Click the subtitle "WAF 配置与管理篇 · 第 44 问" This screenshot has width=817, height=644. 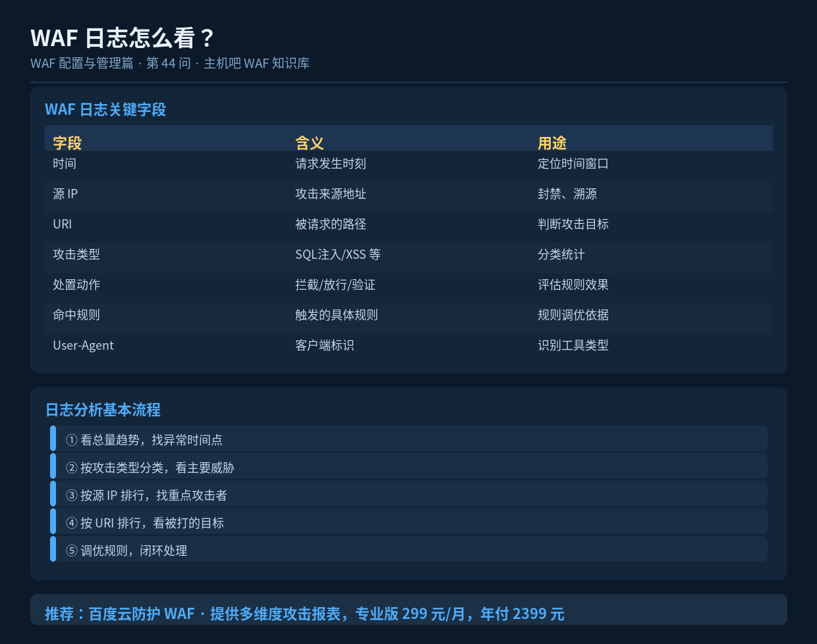click(x=111, y=63)
